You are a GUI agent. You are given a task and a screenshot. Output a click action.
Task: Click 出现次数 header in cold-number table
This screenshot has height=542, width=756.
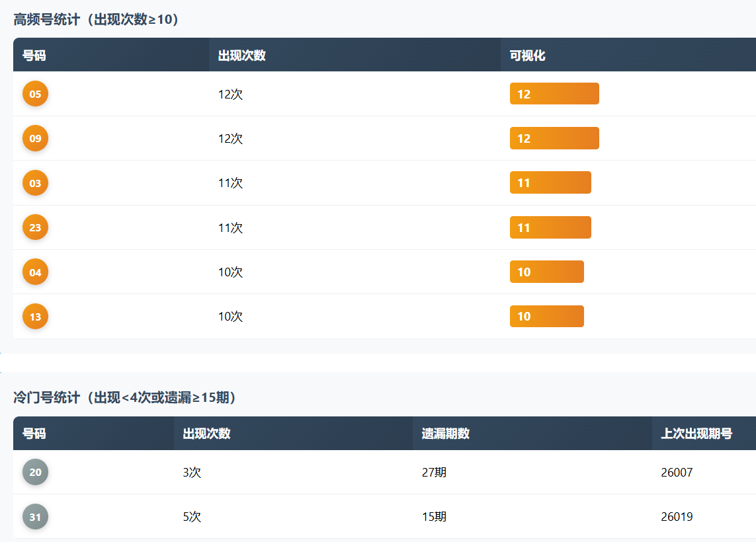[x=207, y=434]
